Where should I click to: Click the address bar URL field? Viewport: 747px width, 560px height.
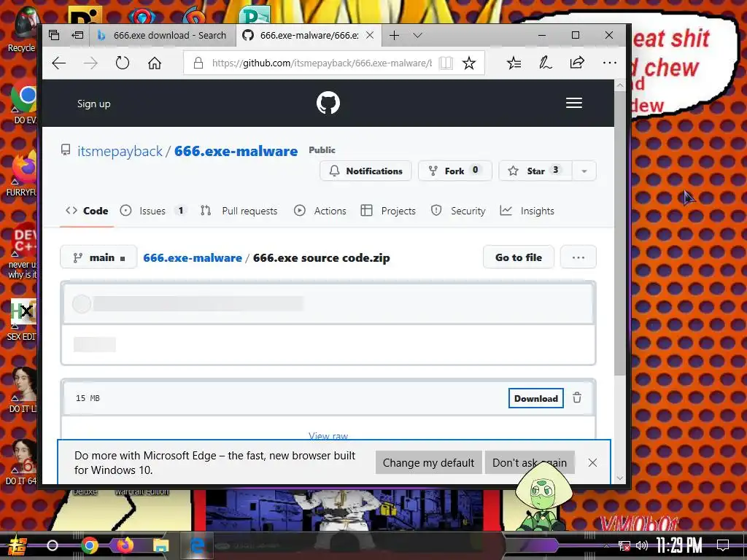tap(322, 63)
